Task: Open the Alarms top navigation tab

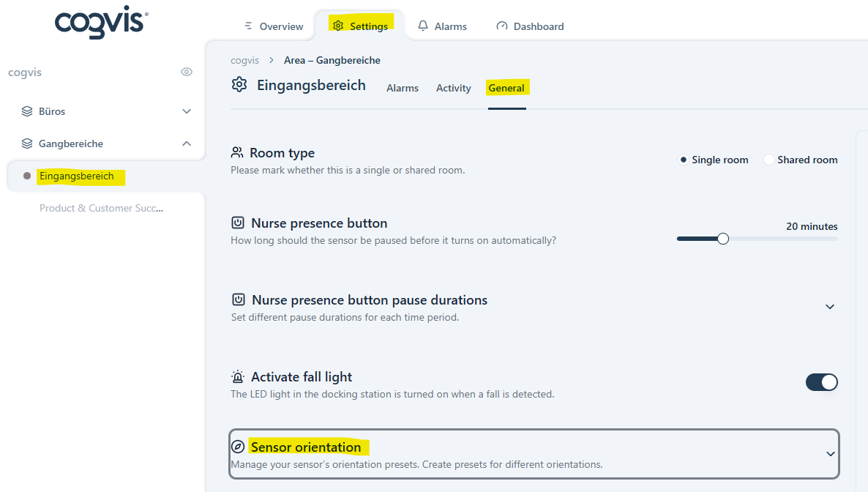Action: [x=442, y=26]
